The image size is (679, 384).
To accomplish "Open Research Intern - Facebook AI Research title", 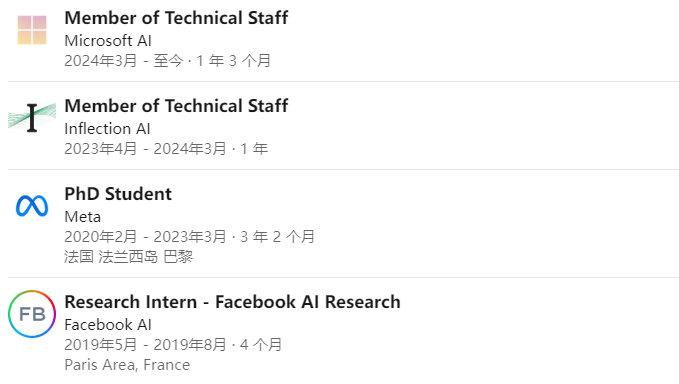I will coord(233,302).
